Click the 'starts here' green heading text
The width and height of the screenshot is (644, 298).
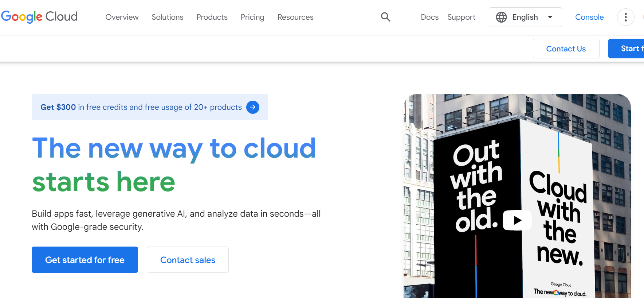tap(104, 182)
